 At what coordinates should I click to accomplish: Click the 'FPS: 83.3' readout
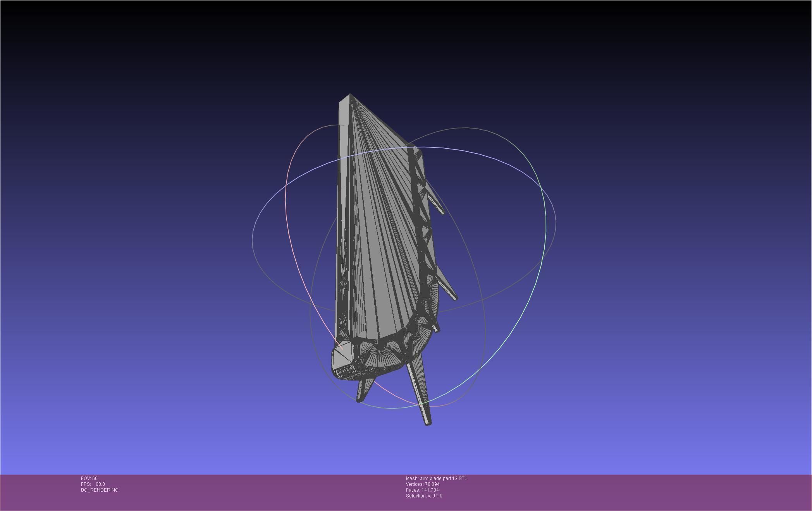point(93,484)
